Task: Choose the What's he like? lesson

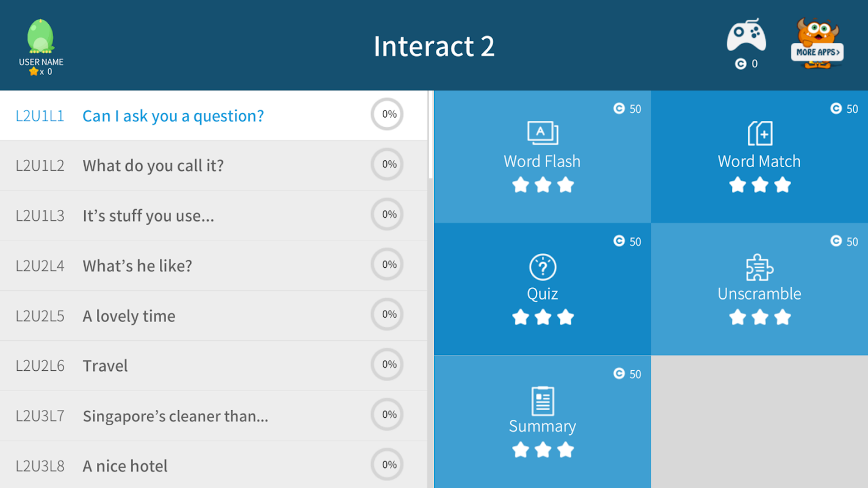Action: click(137, 266)
